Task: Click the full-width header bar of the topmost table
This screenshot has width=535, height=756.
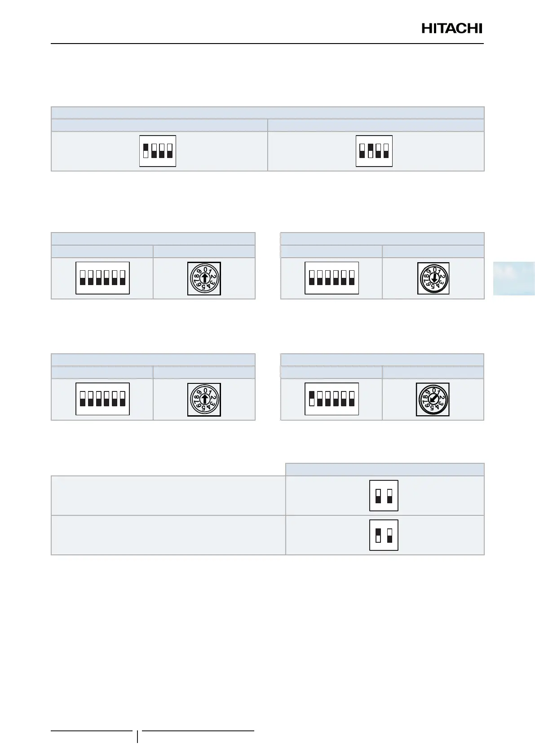Action: (x=268, y=113)
